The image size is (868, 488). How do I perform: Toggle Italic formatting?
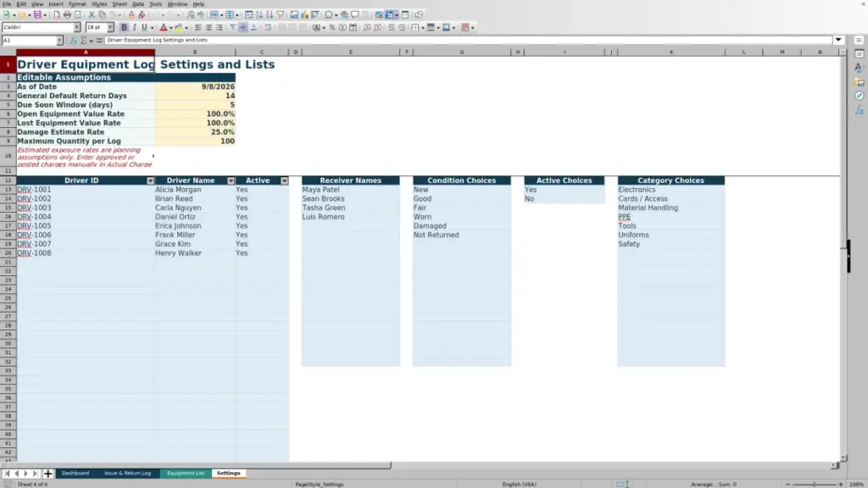(x=134, y=28)
